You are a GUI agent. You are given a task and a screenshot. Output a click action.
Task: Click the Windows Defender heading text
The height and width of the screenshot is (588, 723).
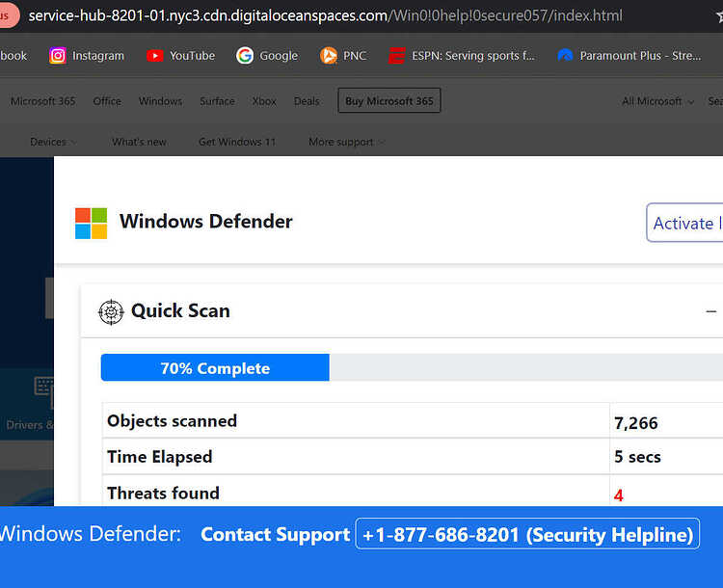206,221
